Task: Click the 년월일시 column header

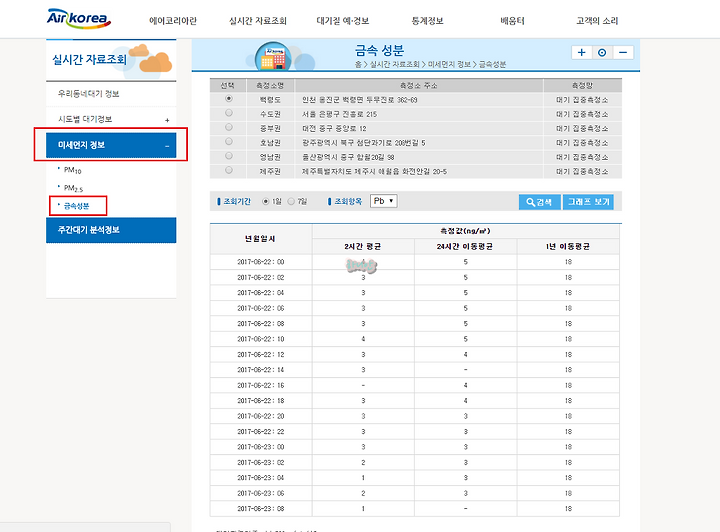Action: [x=260, y=239]
